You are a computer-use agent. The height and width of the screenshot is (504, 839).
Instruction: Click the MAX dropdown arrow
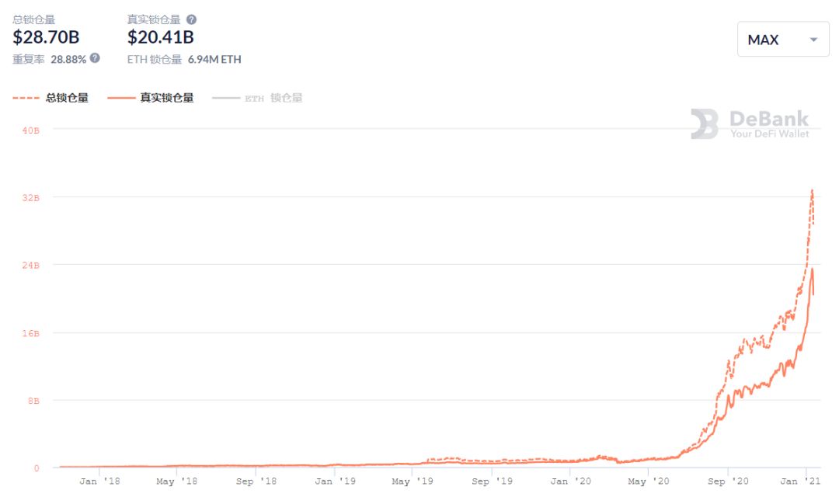tap(813, 40)
